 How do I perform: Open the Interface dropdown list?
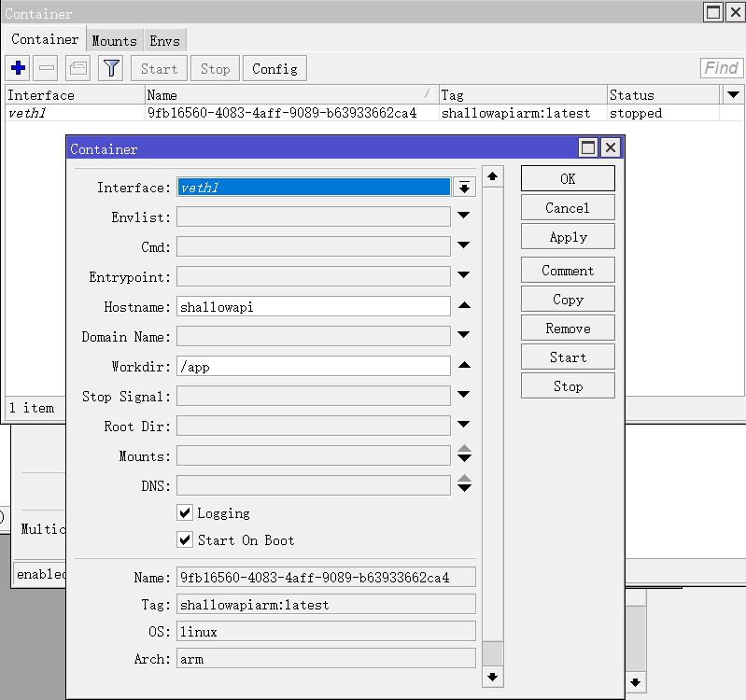[x=464, y=188]
